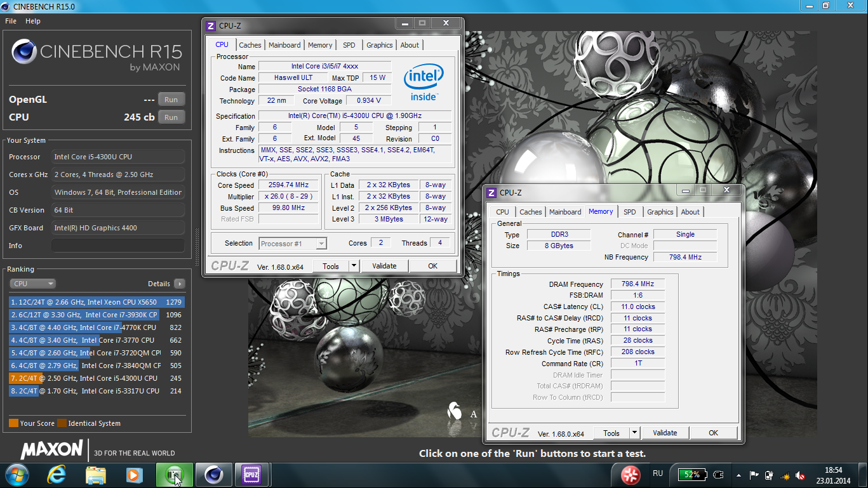The height and width of the screenshot is (488, 868).
Task: Click the MAXON logo at bottom left
Action: (52, 450)
